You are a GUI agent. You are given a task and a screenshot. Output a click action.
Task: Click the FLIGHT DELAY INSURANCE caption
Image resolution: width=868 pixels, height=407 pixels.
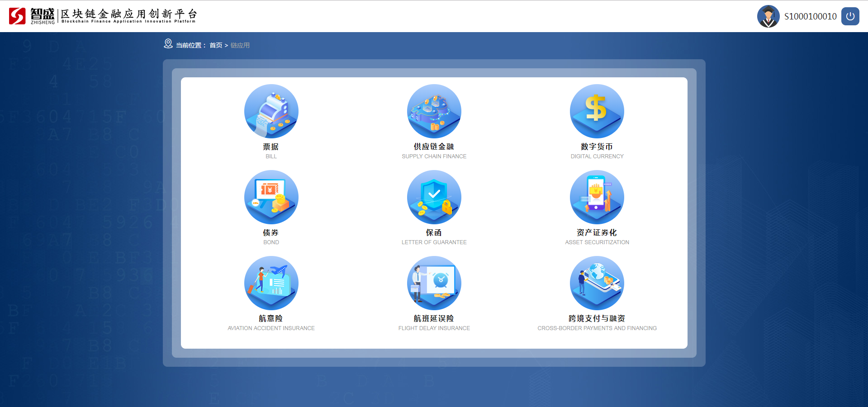[434, 328]
